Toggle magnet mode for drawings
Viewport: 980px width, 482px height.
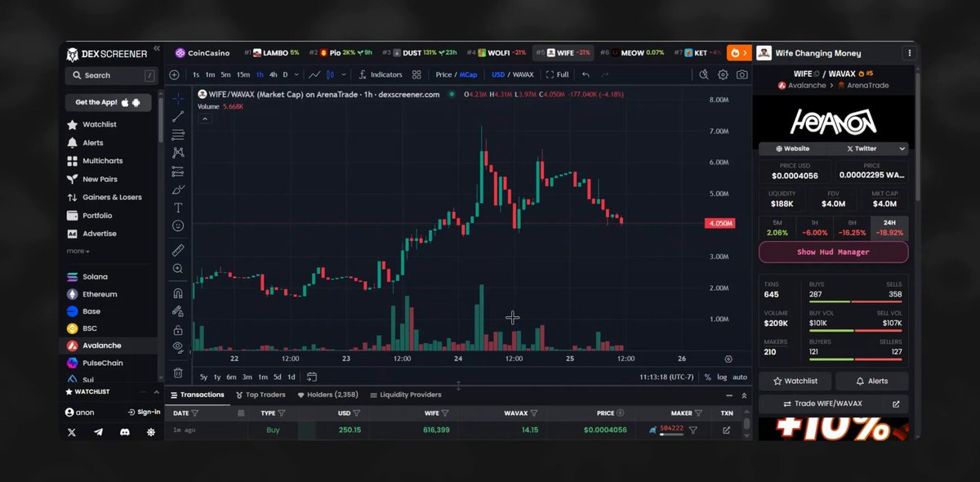[178, 292]
